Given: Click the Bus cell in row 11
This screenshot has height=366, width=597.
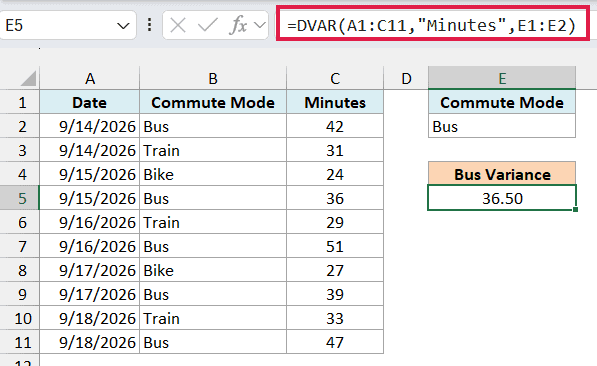Looking at the screenshot, I should point(213,342).
